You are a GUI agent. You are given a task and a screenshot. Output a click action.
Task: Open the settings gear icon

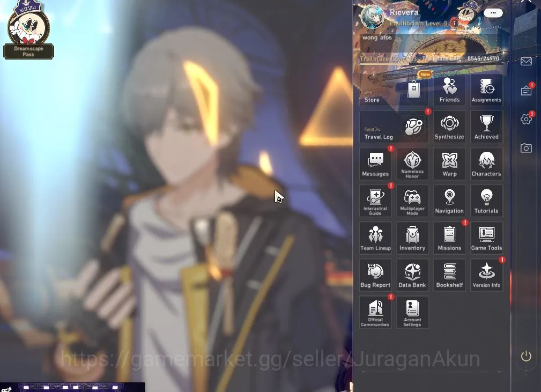[526, 120]
